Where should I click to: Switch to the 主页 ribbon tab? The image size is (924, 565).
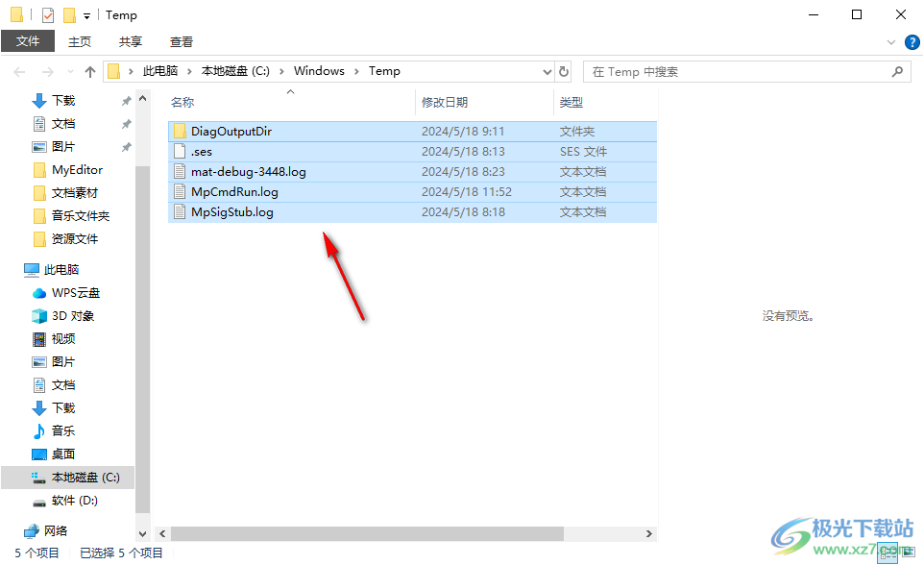(80, 42)
